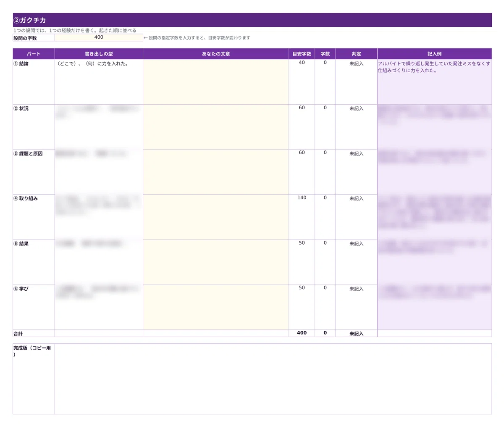Click the ④ 取り組み あなたの文章 input cell
504x427 pixels.
point(216,217)
